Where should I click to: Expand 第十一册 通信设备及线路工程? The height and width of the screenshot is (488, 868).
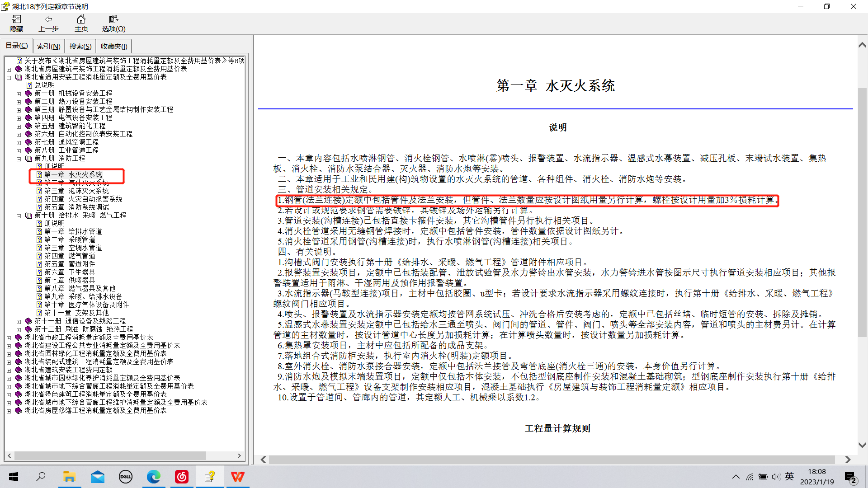(x=19, y=322)
